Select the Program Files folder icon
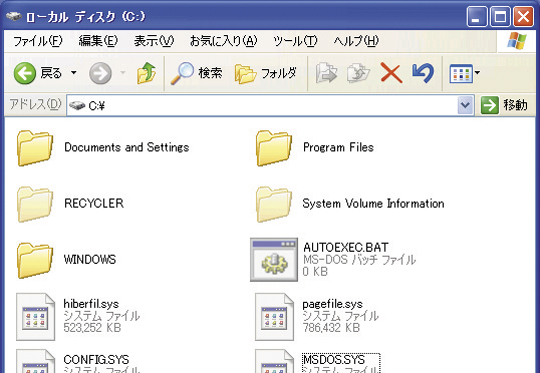Viewport: 540px width, 373px height. point(274,148)
